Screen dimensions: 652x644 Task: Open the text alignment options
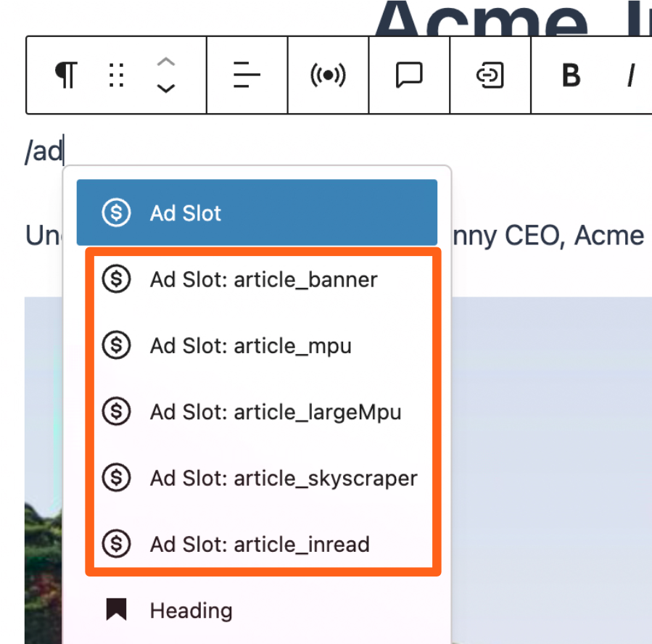247,75
